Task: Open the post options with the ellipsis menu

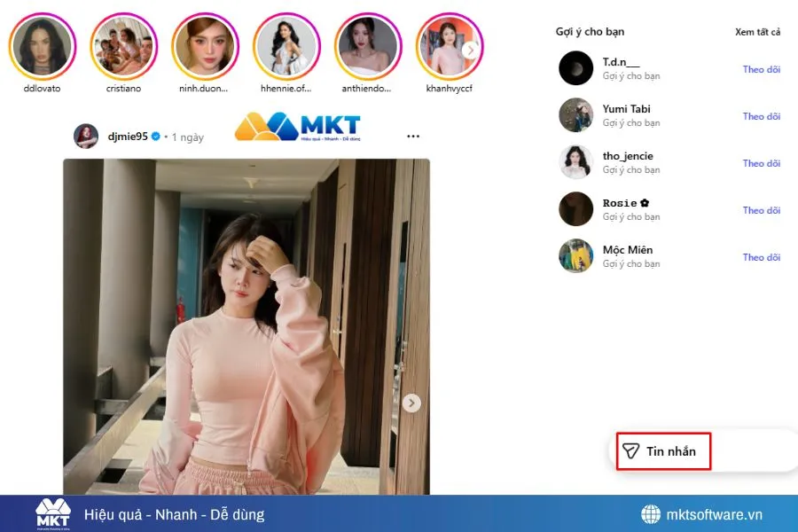Action: tap(412, 135)
